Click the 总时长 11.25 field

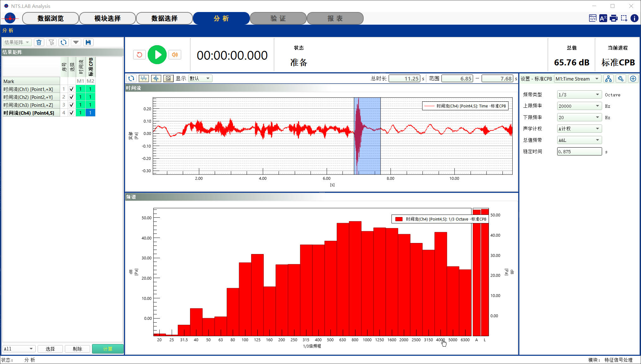coord(404,78)
